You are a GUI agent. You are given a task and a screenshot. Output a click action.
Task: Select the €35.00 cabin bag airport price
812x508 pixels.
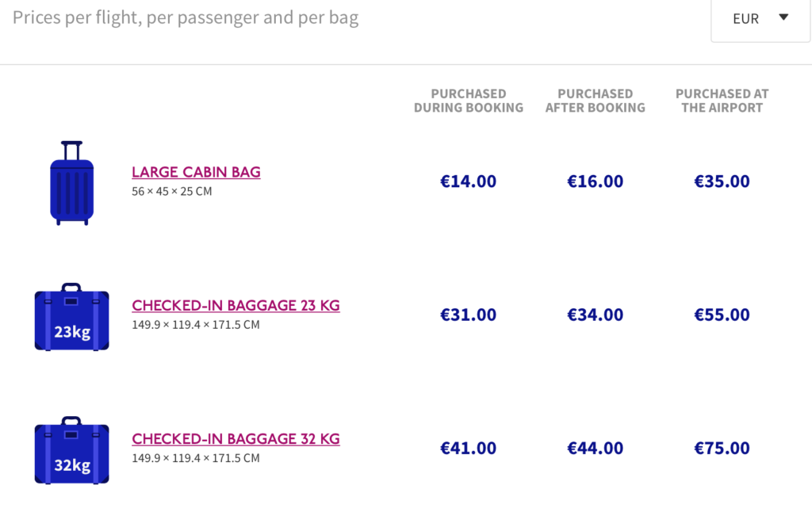tap(722, 181)
